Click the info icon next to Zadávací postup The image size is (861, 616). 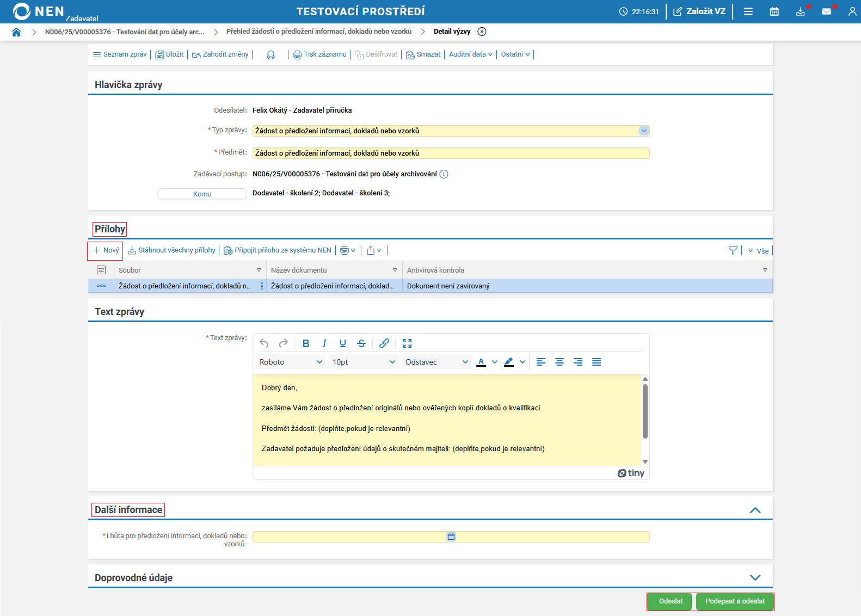pos(444,174)
